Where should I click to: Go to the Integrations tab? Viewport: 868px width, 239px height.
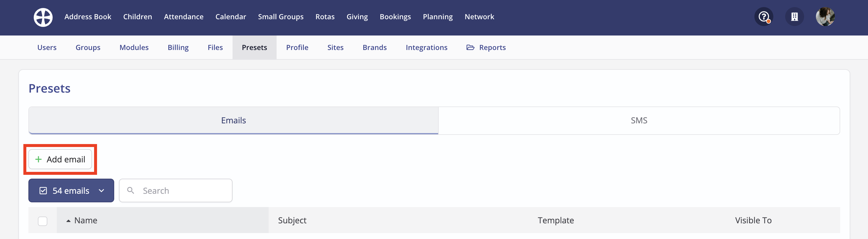(x=427, y=48)
